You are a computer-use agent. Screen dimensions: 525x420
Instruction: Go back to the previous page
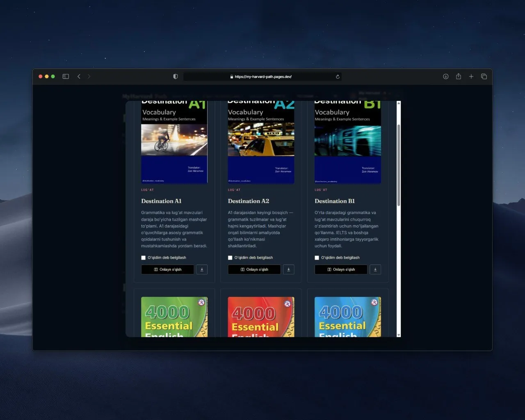[x=79, y=77]
